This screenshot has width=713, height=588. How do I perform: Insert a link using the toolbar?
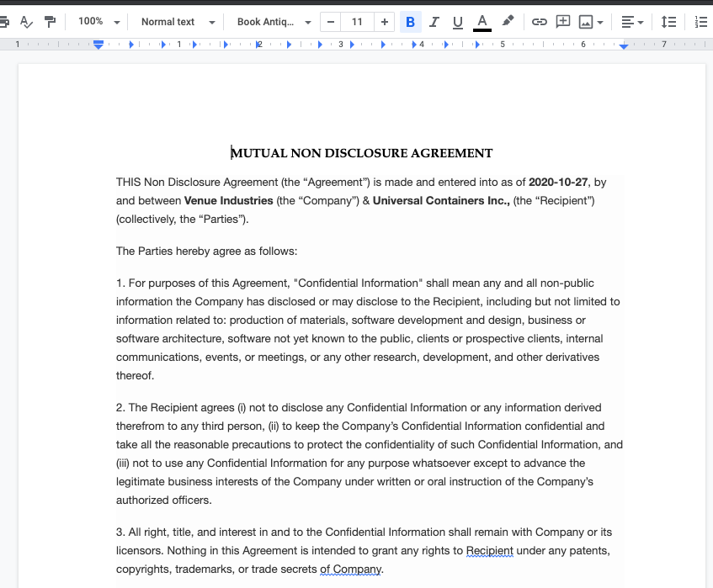540,22
